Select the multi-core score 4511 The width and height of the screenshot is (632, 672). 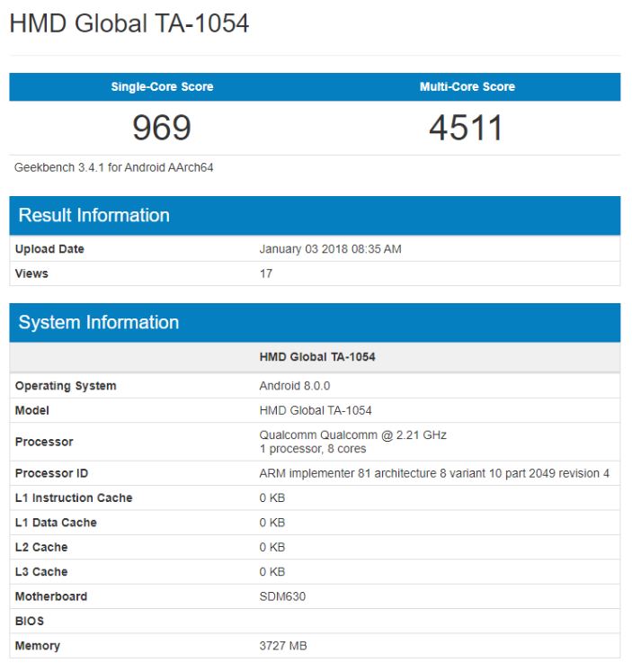[467, 127]
